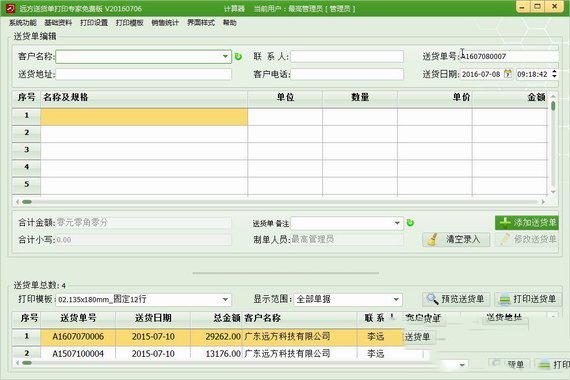Click the 制单人员 field 最高管理员
The image size is (570, 380).
pos(347,239)
